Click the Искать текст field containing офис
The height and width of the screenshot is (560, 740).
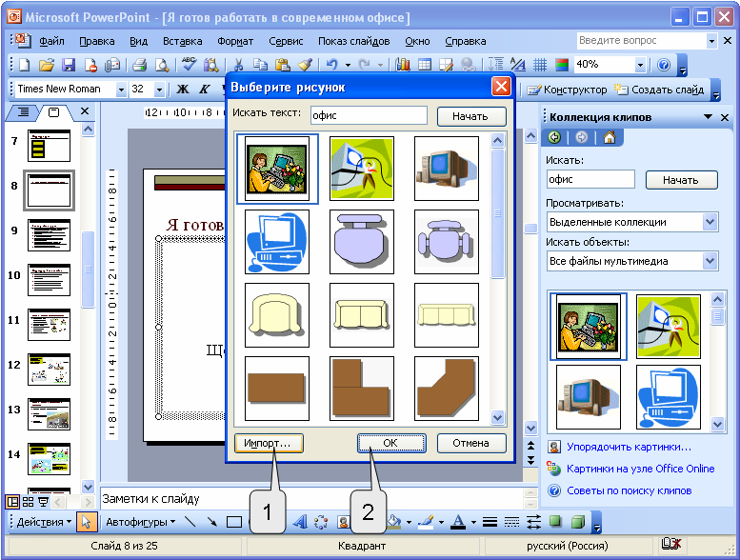pyautogui.click(x=369, y=115)
